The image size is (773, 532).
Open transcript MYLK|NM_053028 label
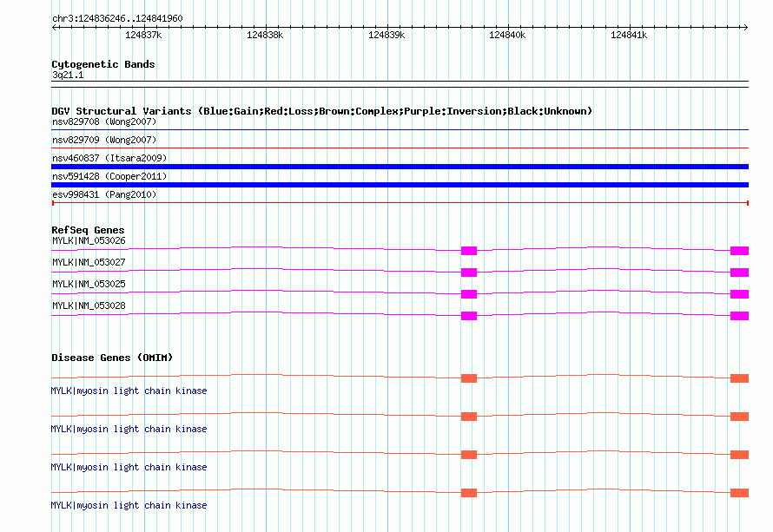pos(89,305)
